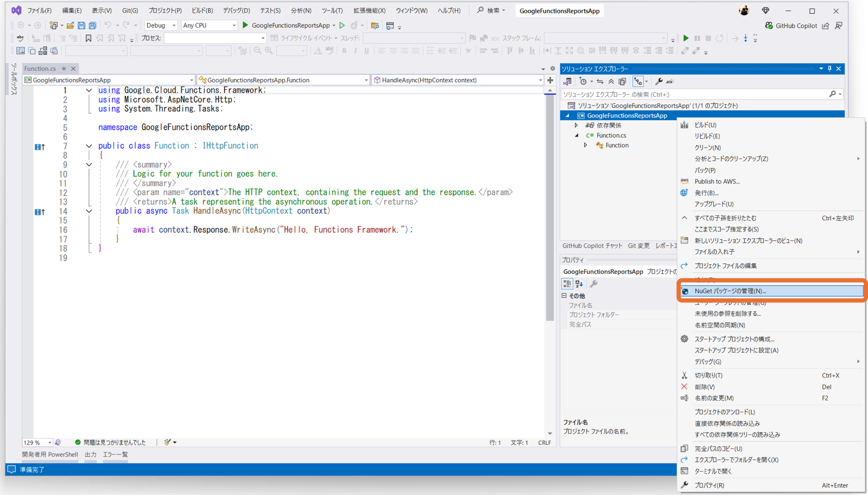Collapse the Function.cs tree node
Screen dimensions: 868x495
pyautogui.click(x=576, y=135)
